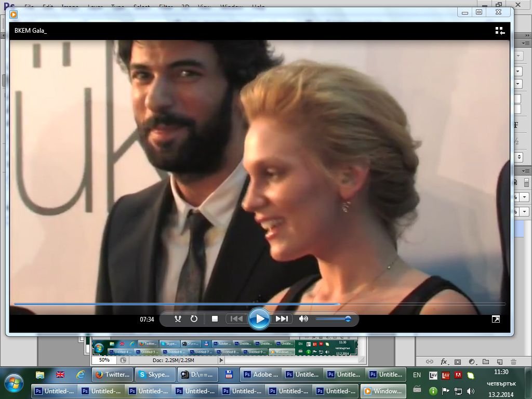Add a layer mask in Photoshop
532x399 pixels.
458,362
